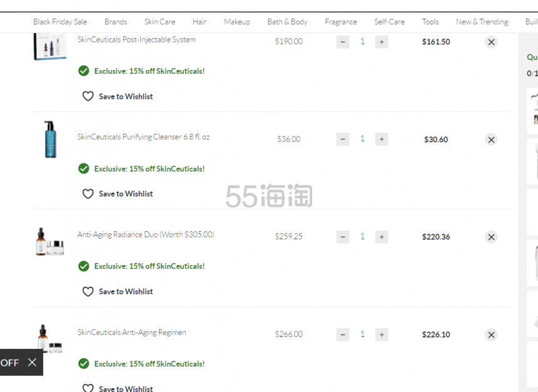The width and height of the screenshot is (538, 392).
Task: Open SkinCeuticals Anti-Aging Regimen product link
Action: [x=132, y=333]
